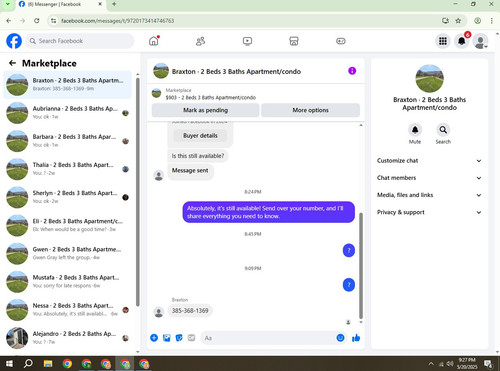Click the Search Facebook field
The height and width of the screenshot is (371, 500).
(80, 41)
